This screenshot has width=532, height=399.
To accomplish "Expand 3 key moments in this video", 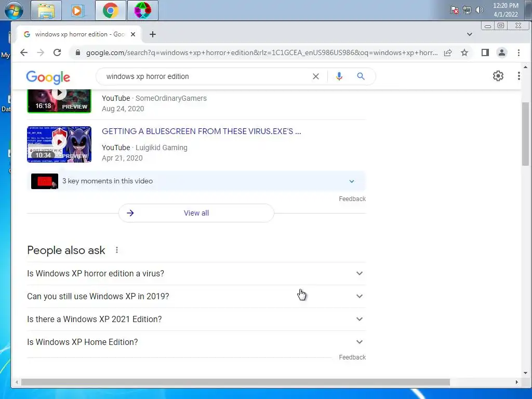I will click(x=196, y=181).
